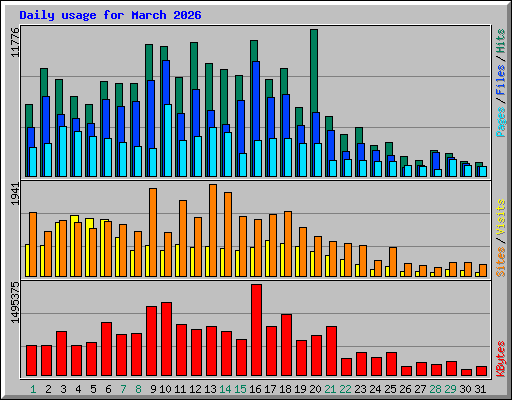
Task: Select the tallest orange visits bar for day 13
Action: click(x=213, y=230)
